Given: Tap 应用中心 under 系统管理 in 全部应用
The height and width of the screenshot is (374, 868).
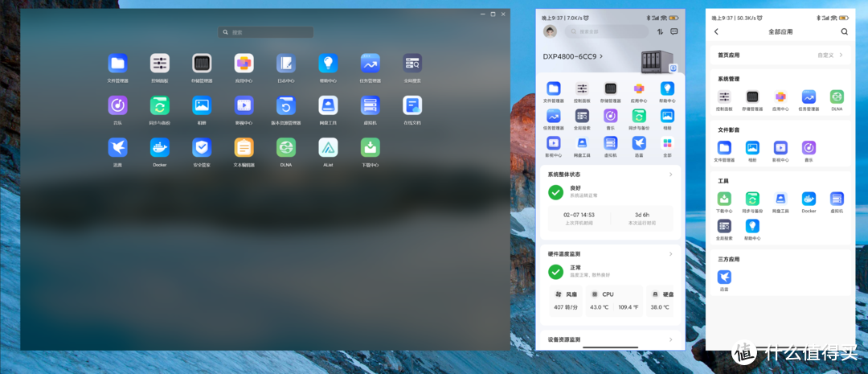Looking at the screenshot, I should [x=780, y=97].
